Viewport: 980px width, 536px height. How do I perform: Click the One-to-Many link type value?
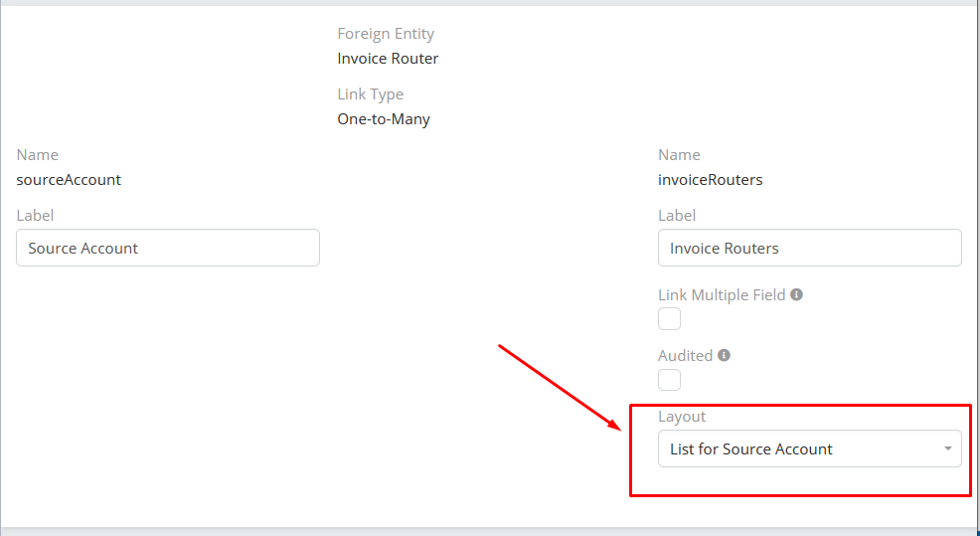click(x=384, y=118)
